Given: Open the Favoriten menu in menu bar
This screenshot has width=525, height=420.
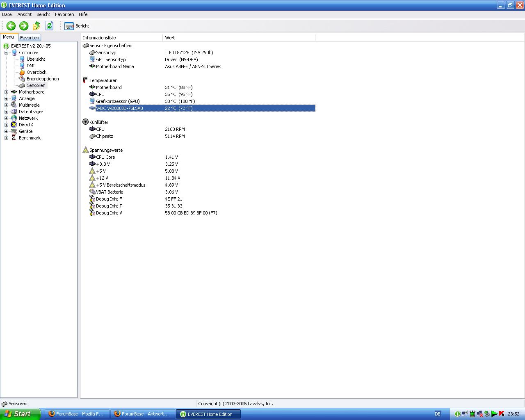Looking at the screenshot, I should pos(64,14).
